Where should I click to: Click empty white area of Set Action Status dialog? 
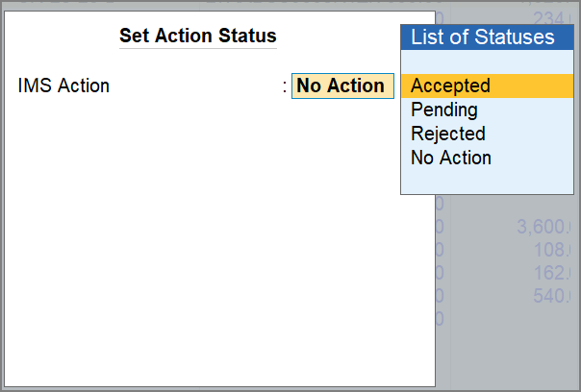pos(218,240)
